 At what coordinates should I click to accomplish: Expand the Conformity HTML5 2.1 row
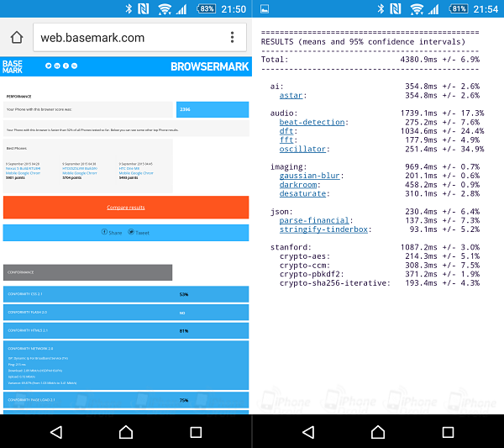coord(126,330)
